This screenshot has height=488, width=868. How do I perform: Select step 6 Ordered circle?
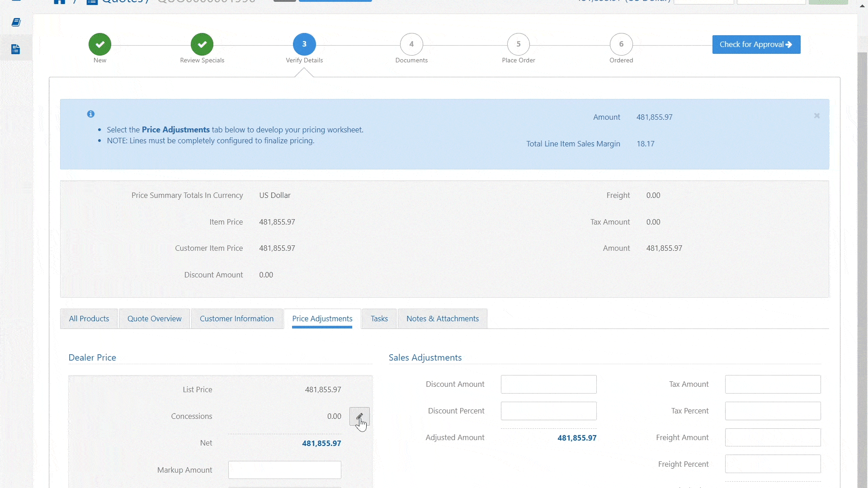[621, 44]
